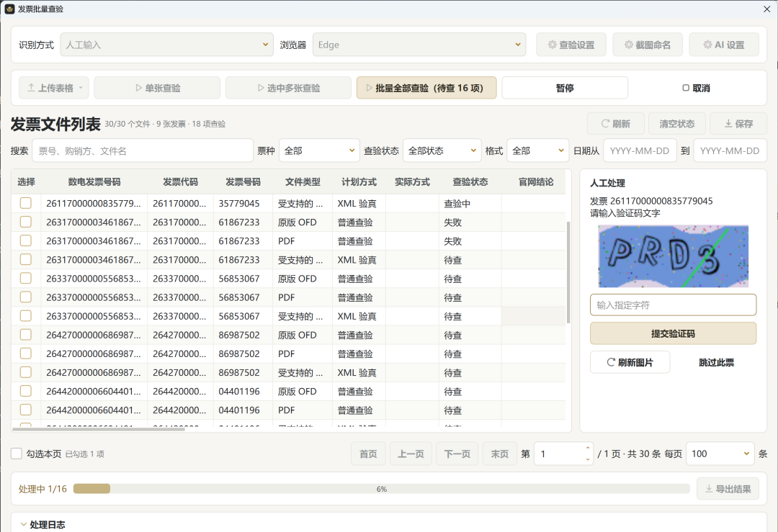Open the 票种 filter dropdown

coord(319,150)
